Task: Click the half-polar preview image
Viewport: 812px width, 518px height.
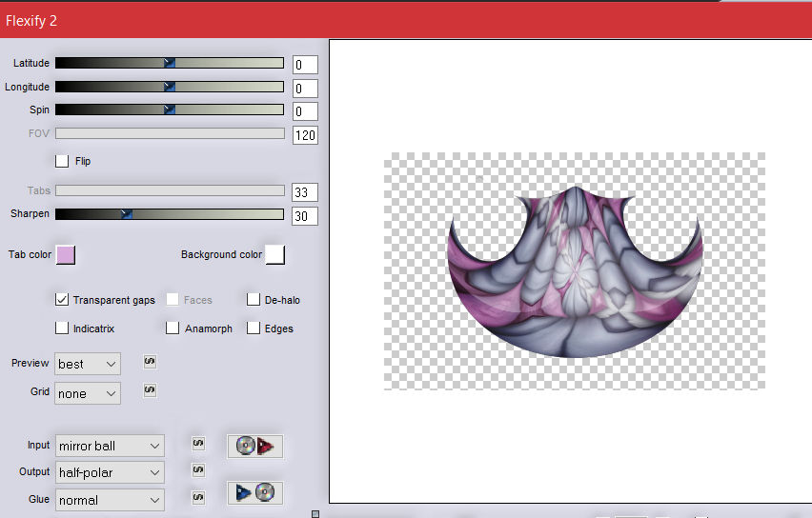Action: pos(575,271)
